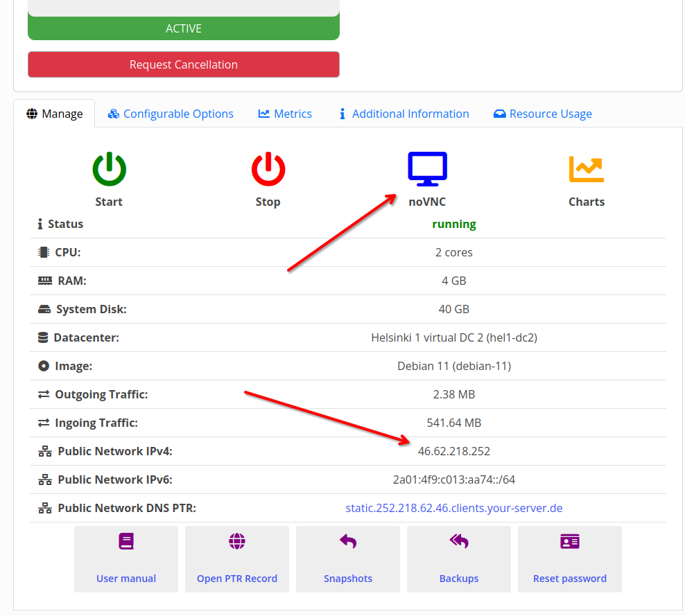This screenshot has height=616, width=685.
Task: Click the Request Cancellation button
Action: click(x=183, y=64)
